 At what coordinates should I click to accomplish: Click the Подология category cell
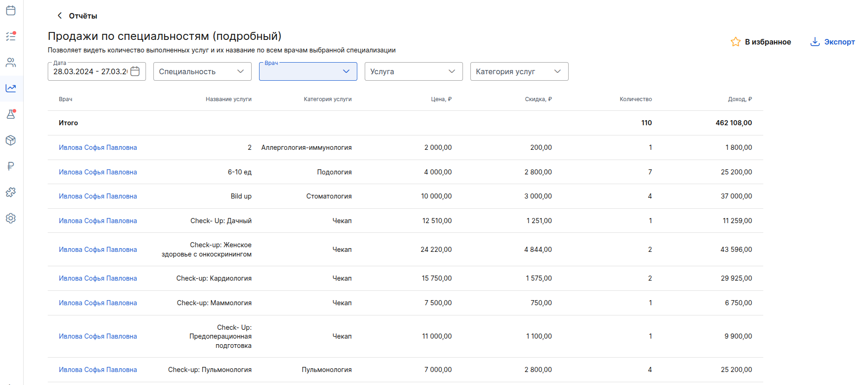[x=334, y=172]
